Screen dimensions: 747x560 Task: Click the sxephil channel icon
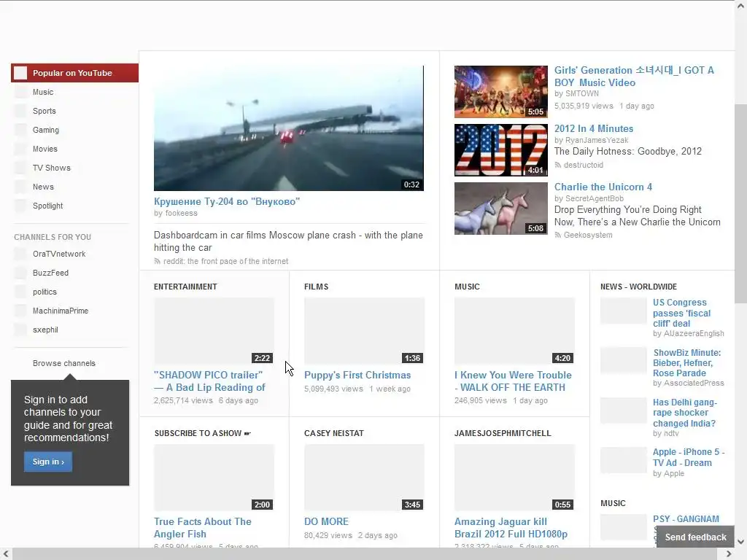[20, 330]
